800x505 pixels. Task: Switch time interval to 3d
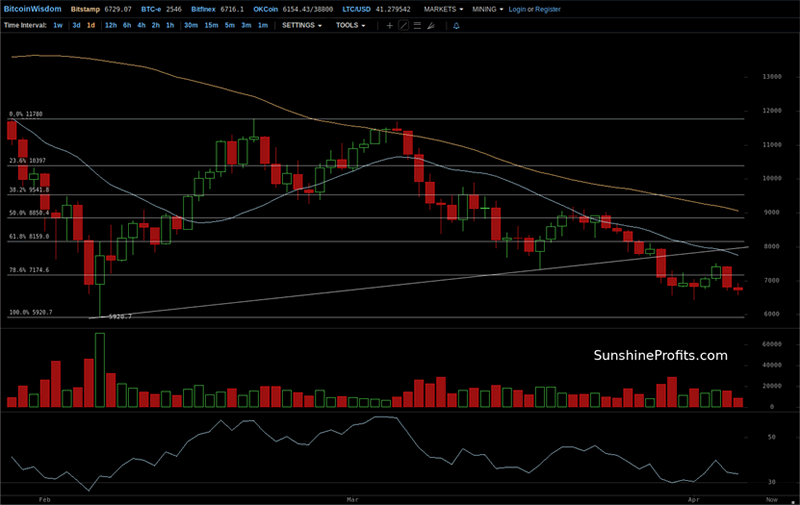[76, 24]
